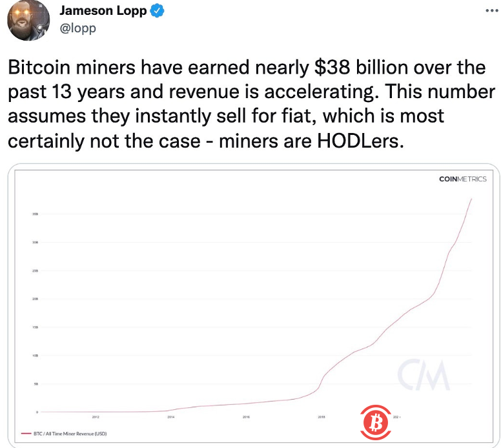
Task: Click the 2014 x-axis label
Action: 171,417
